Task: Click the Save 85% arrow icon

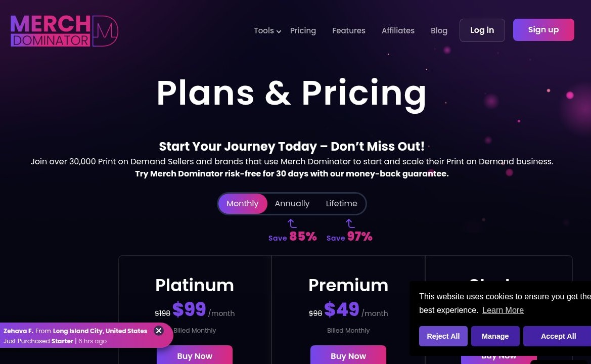Action: pos(292,223)
